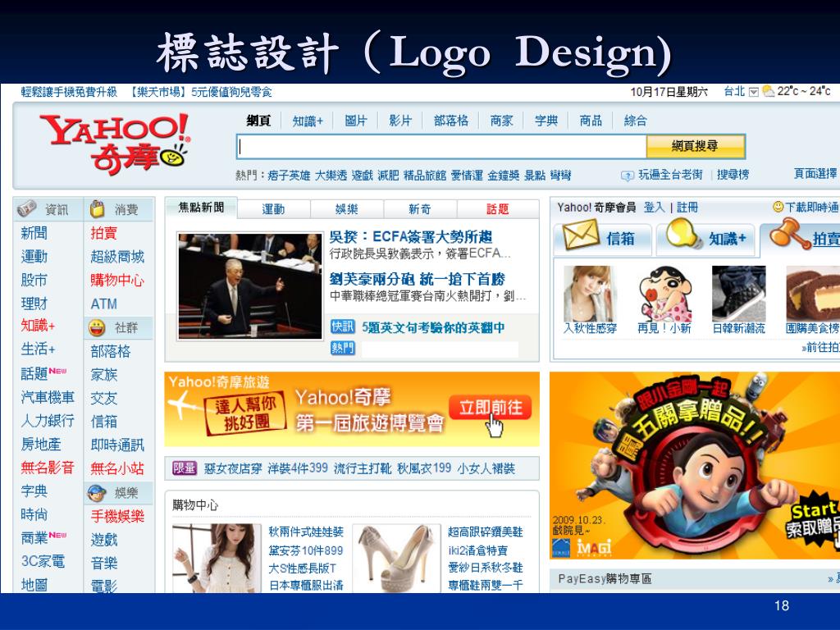The width and height of the screenshot is (840, 630).
Task: Click the premier news photo thumbnail
Action: 250,286
